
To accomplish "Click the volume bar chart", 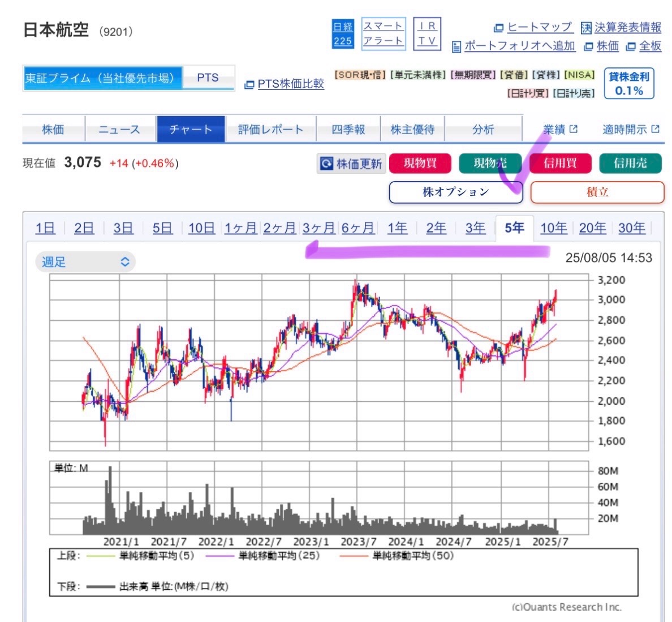I will (x=319, y=498).
